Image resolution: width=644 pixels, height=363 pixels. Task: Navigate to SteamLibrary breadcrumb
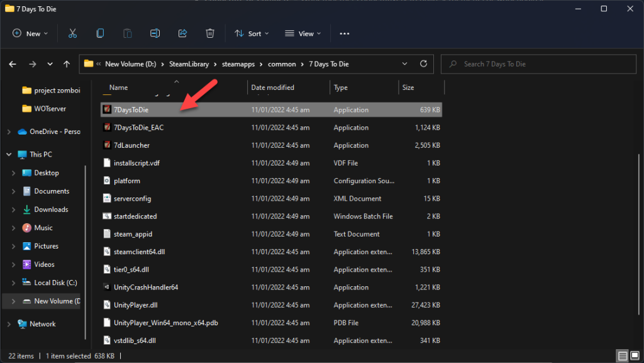[x=189, y=64]
